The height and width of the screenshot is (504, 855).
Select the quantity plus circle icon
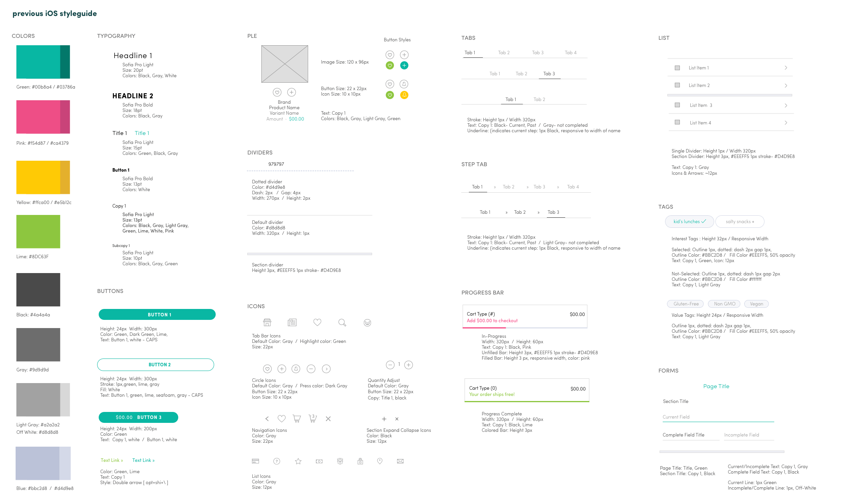click(409, 364)
